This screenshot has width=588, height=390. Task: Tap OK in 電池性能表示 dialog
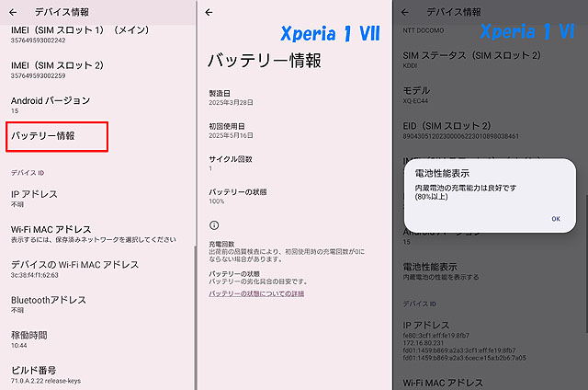(x=556, y=219)
